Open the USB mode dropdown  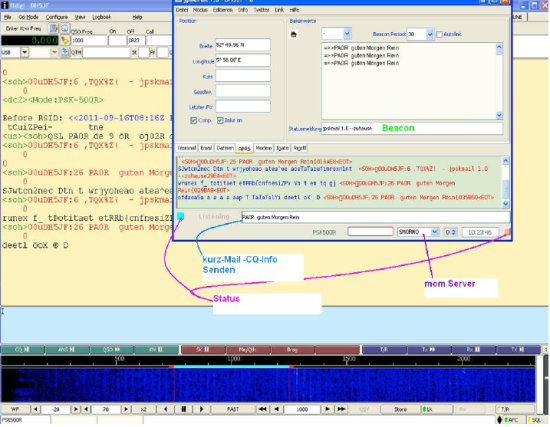pos(24,52)
